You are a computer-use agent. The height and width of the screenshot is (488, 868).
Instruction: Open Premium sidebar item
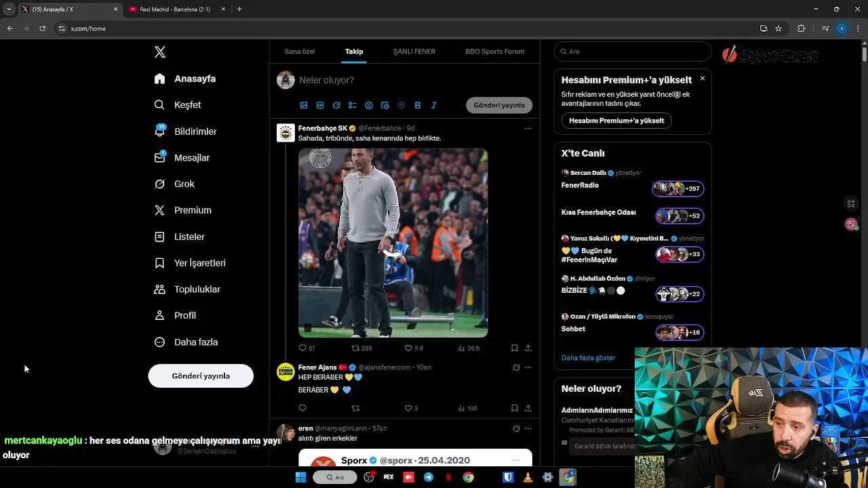(x=183, y=210)
